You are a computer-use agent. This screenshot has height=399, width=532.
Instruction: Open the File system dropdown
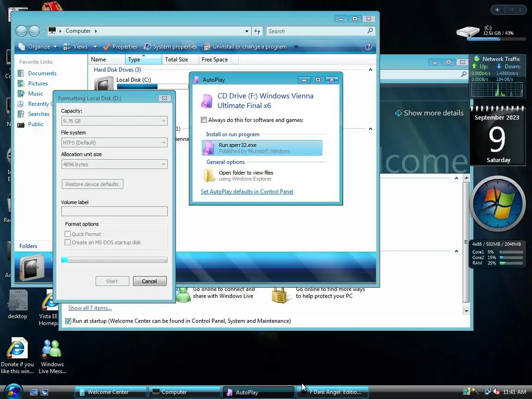(115, 143)
